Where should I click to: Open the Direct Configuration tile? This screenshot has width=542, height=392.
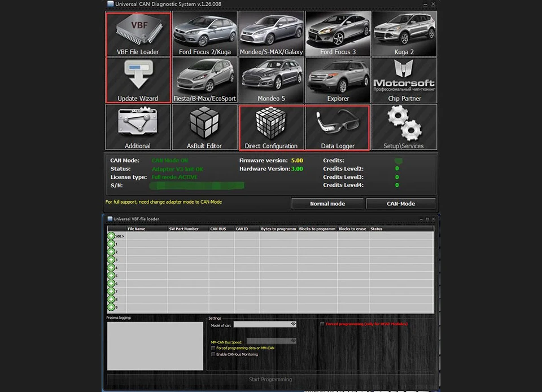tap(272, 128)
